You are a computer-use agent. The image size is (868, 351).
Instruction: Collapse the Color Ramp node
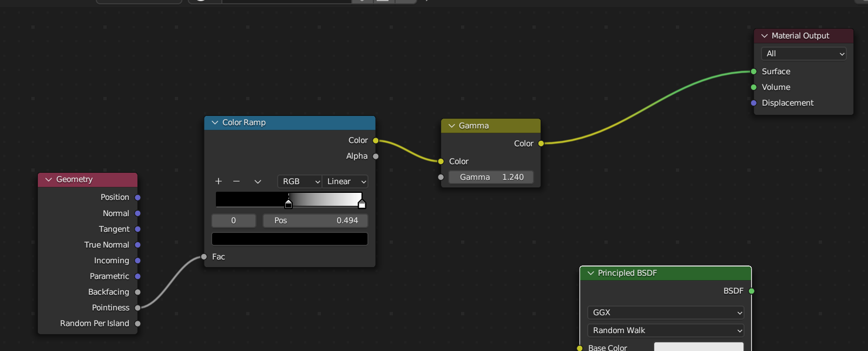[215, 122]
